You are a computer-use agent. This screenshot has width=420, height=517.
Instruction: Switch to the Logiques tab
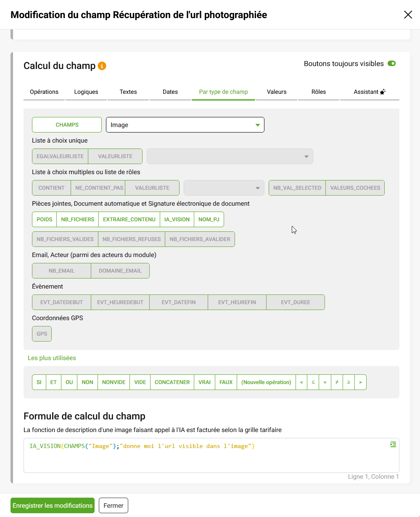(86, 92)
